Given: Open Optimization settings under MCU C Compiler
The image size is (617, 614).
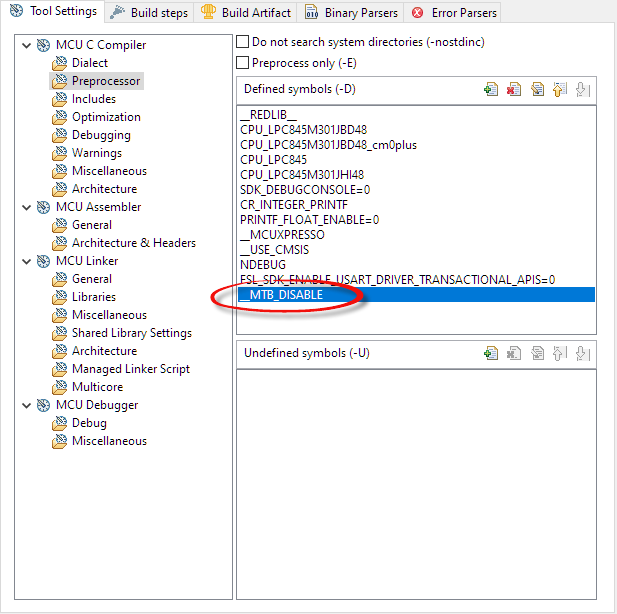Looking at the screenshot, I should pyautogui.click(x=106, y=117).
